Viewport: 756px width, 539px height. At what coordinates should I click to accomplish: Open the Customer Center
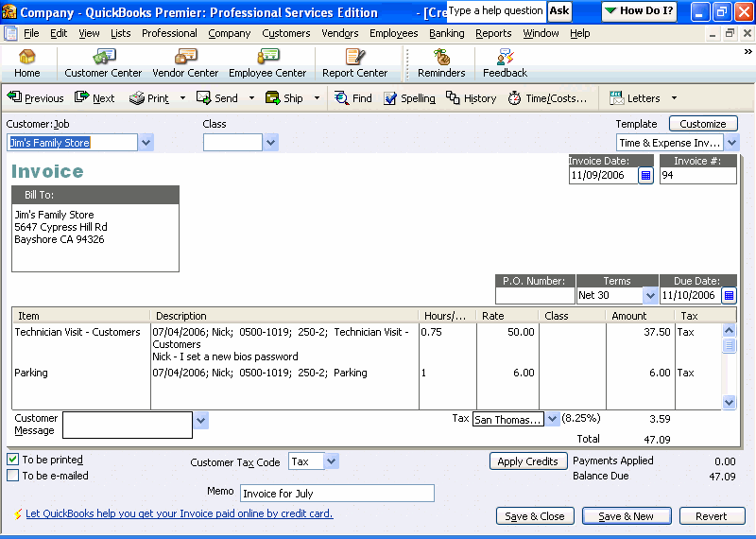[103, 63]
